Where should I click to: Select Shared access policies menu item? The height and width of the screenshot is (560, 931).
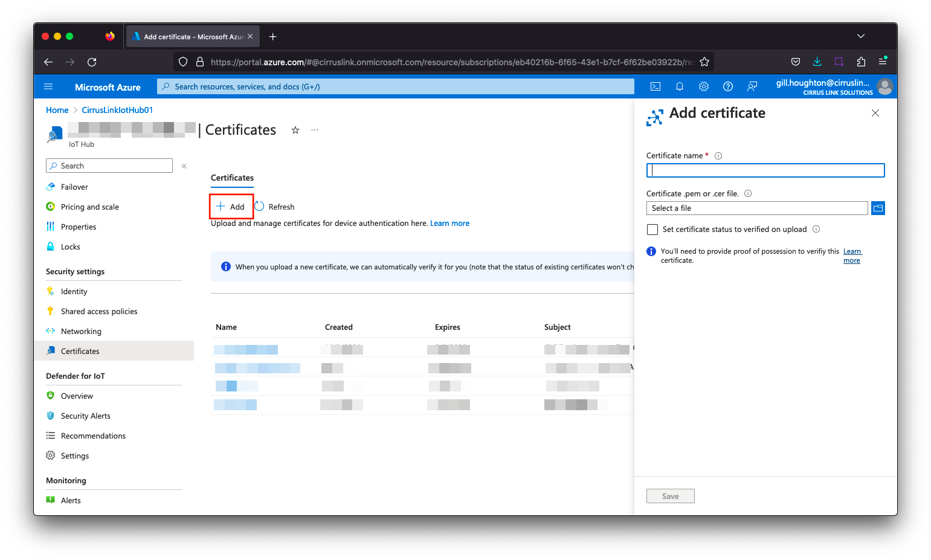coord(99,311)
